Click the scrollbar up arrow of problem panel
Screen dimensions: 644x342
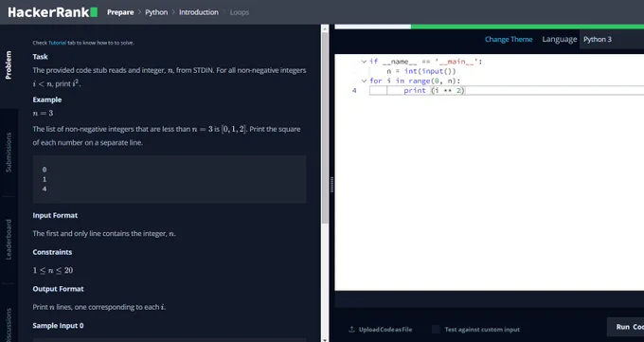click(x=325, y=28)
